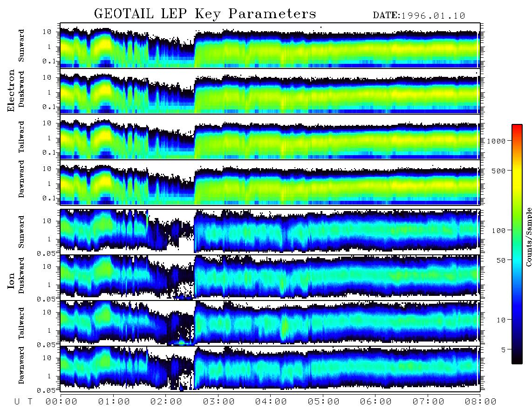The height and width of the screenshot is (410, 532).
Task: Click the 50 colorbar tick label
Action: pos(501,260)
